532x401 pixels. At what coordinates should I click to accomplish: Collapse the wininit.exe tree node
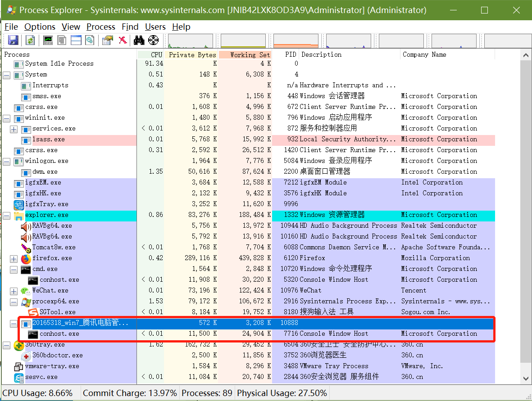click(x=6, y=118)
